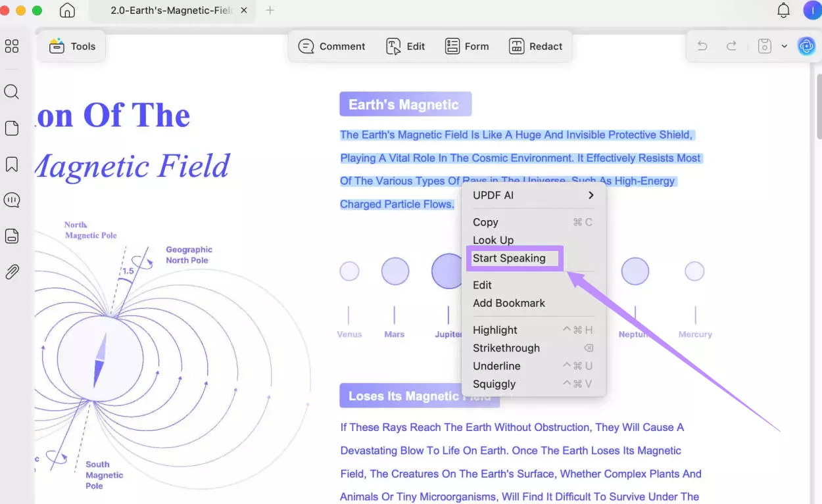Click the search magnifier in left sidebar
This screenshot has width=822, height=504.
point(12,92)
